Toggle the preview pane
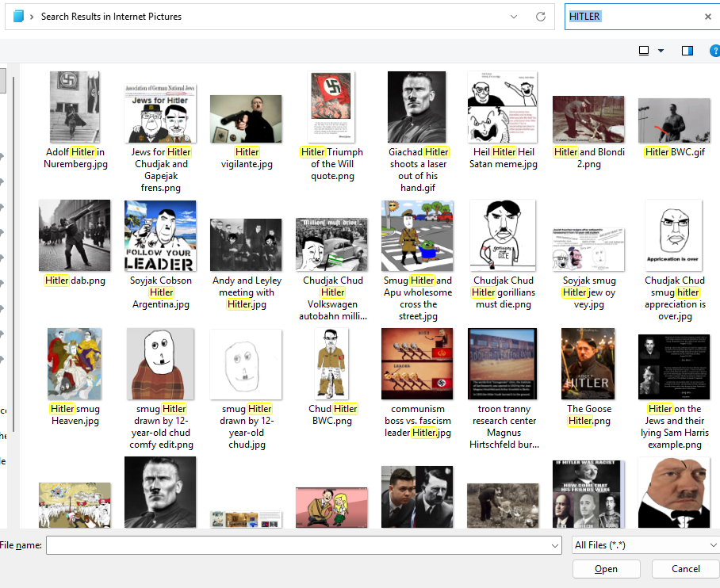This screenshot has width=720, height=588. [687, 51]
